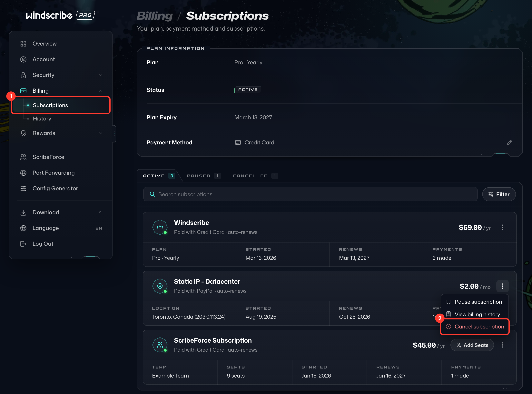Open Windscribe subscription three-dot menu
Screen dimensions: 532x394
point(502,227)
